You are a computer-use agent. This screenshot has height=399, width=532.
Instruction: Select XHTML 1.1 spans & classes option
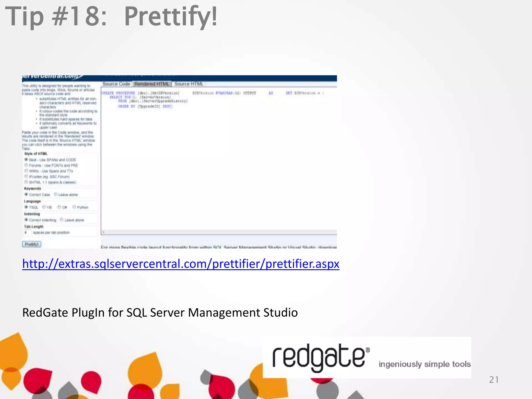26,182
